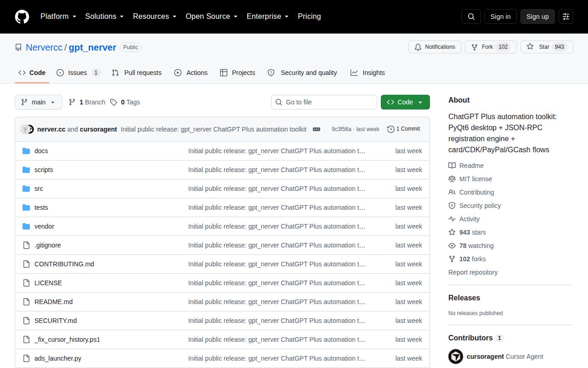Click the nerver.cc author avatar
The height and width of the screenshot is (368, 588).
[25, 129]
